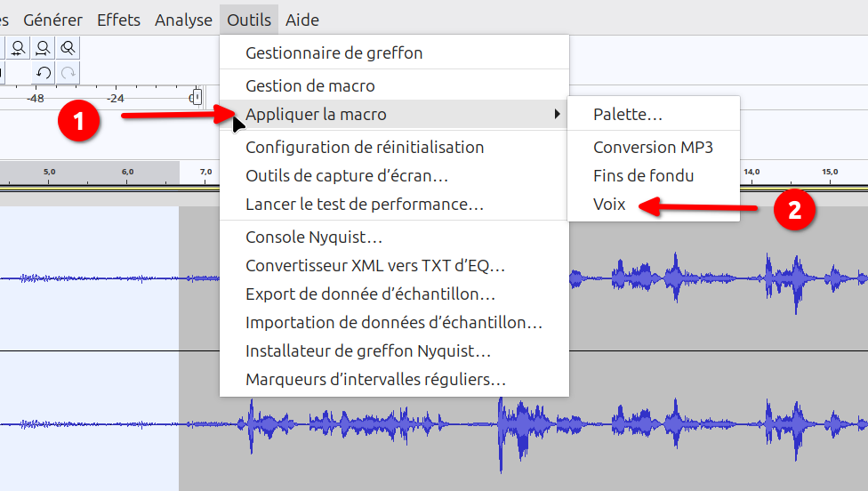The width and height of the screenshot is (868, 491).
Task: Click the Zoom toggle magnifier icon
Action: 68,48
